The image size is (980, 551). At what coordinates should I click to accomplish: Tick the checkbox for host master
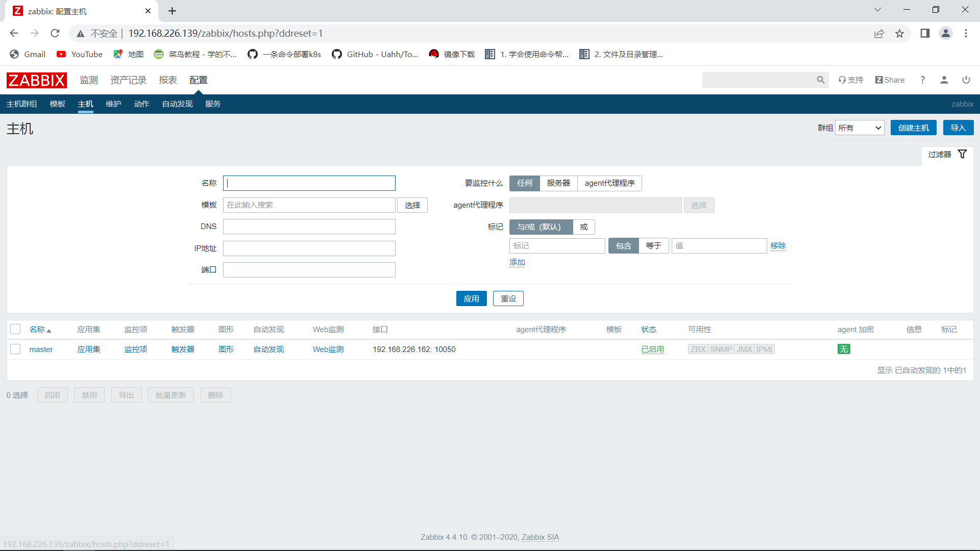tap(15, 349)
